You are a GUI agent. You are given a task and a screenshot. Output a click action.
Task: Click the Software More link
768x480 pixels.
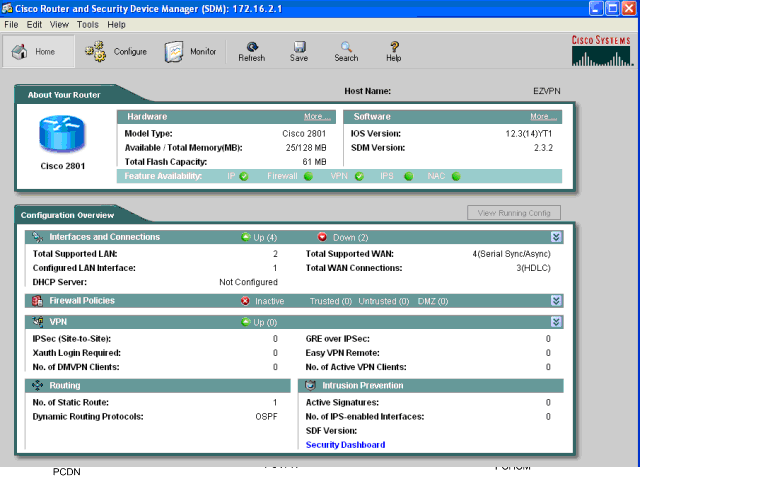(x=543, y=117)
